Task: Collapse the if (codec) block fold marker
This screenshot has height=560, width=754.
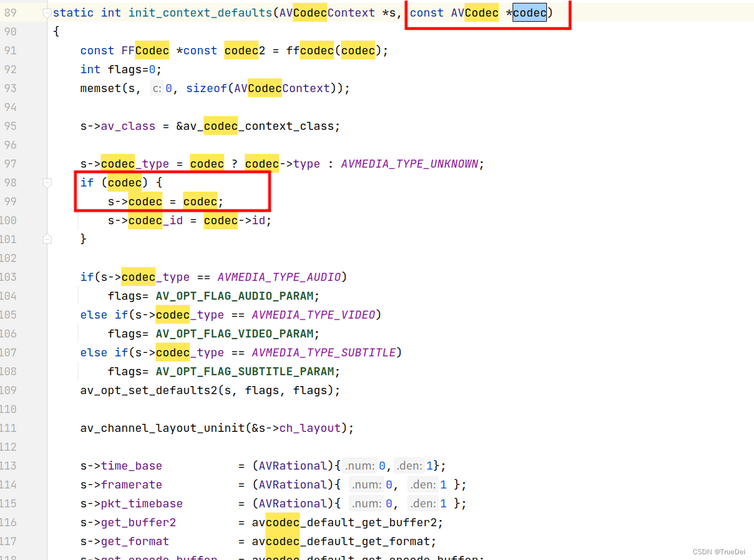Action: coord(47,183)
